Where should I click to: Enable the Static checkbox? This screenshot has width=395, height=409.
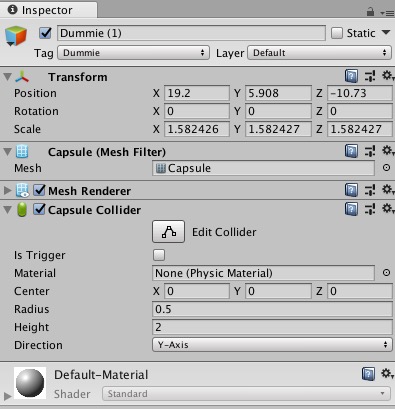coord(337,33)
